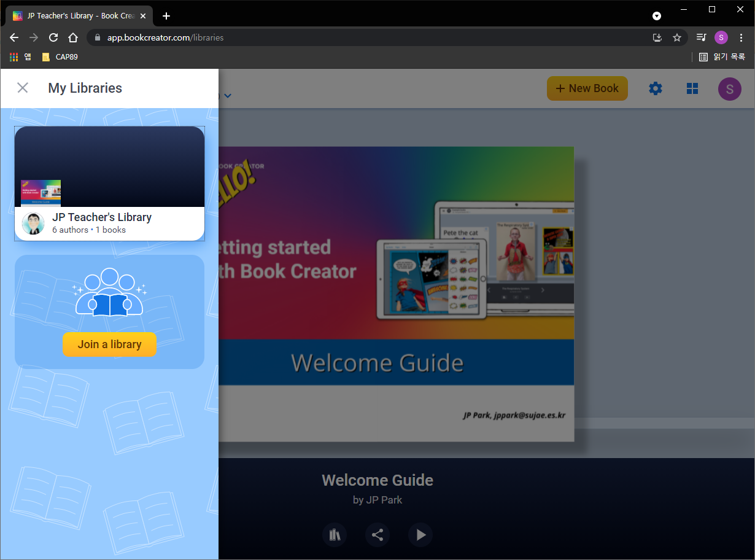Viewport: 755px width, 560px height.
Task: Click the bookshelf icon below Welcome Guide
Action: pos(335,535)
